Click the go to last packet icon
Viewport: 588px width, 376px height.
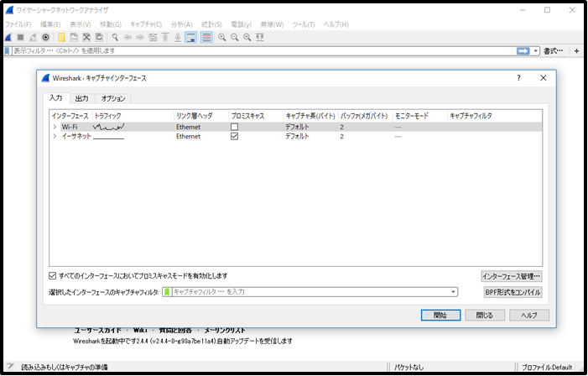pos(178,37)
